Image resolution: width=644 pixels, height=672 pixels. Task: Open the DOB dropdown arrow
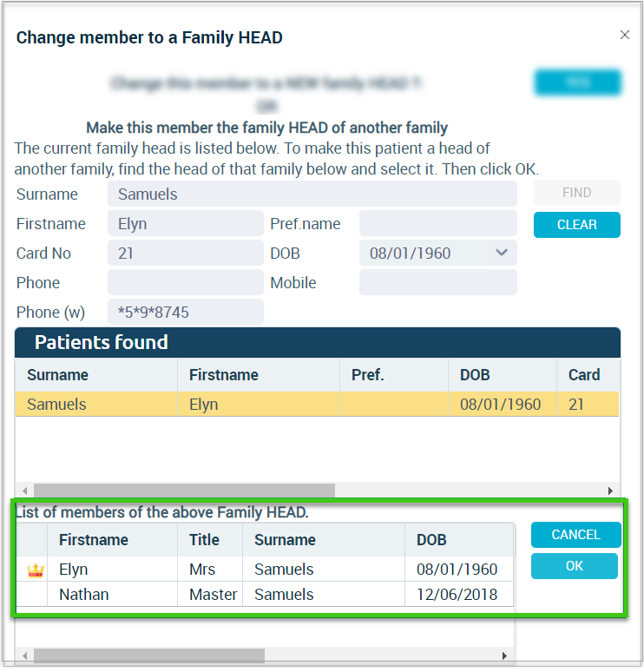tap(502, 253)
